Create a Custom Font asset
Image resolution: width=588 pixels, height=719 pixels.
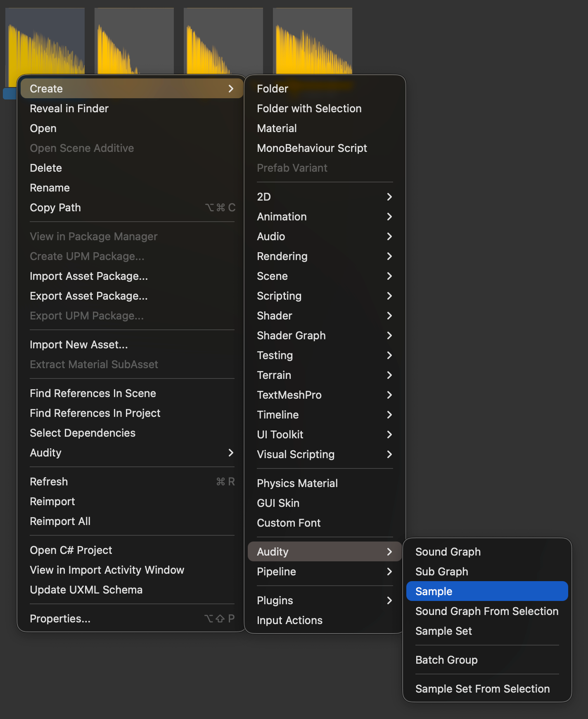tap(325, 523)
